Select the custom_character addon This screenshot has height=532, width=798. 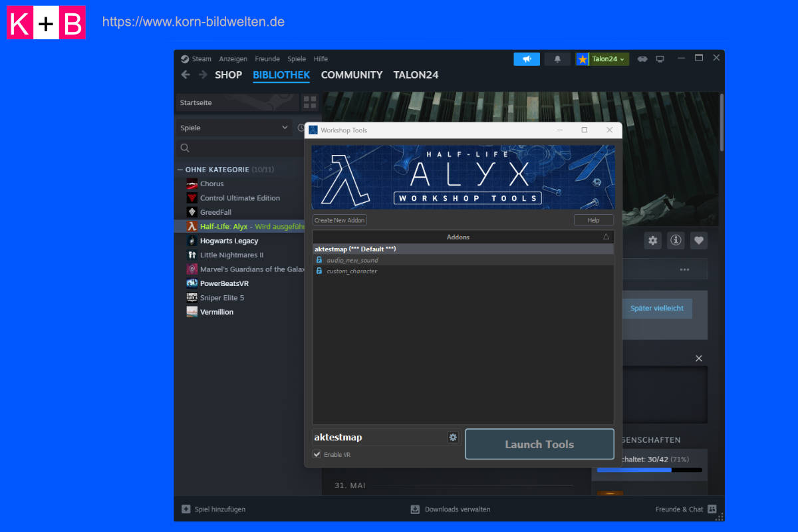[x=463, y=271]
